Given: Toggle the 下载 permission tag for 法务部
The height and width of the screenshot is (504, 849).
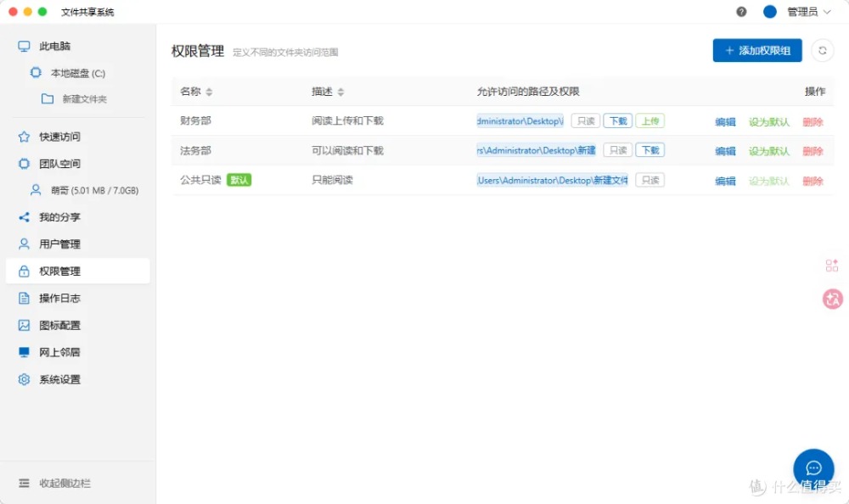Looking at the screenshot, I should (649, 151).
